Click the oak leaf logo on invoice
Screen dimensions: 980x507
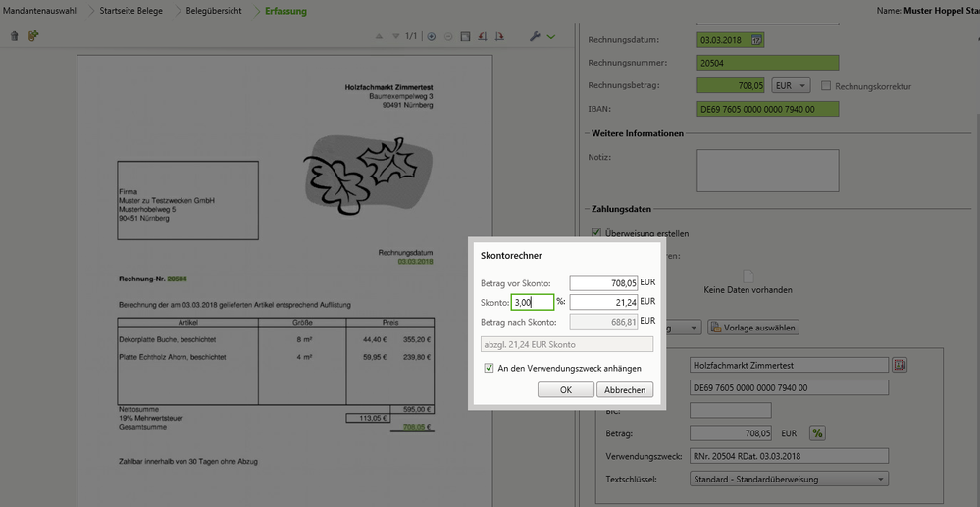point(368,175)
